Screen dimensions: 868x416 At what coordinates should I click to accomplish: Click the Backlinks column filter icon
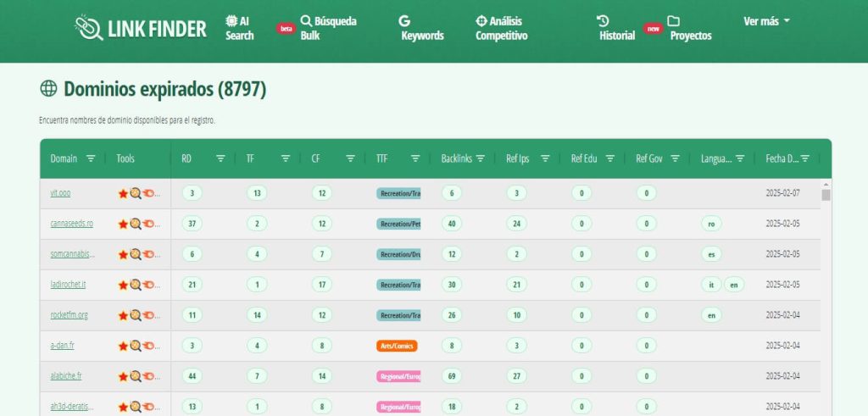tap(480, 158)
